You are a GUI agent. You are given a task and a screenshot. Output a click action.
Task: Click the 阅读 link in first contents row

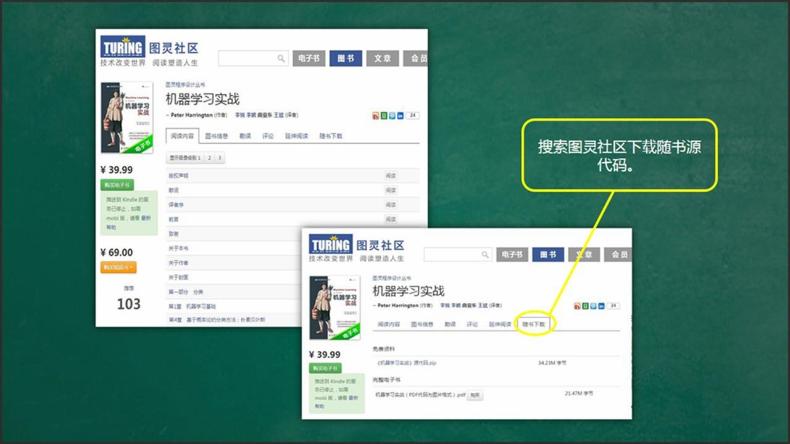pyautogui.click(x=390, y=176)
